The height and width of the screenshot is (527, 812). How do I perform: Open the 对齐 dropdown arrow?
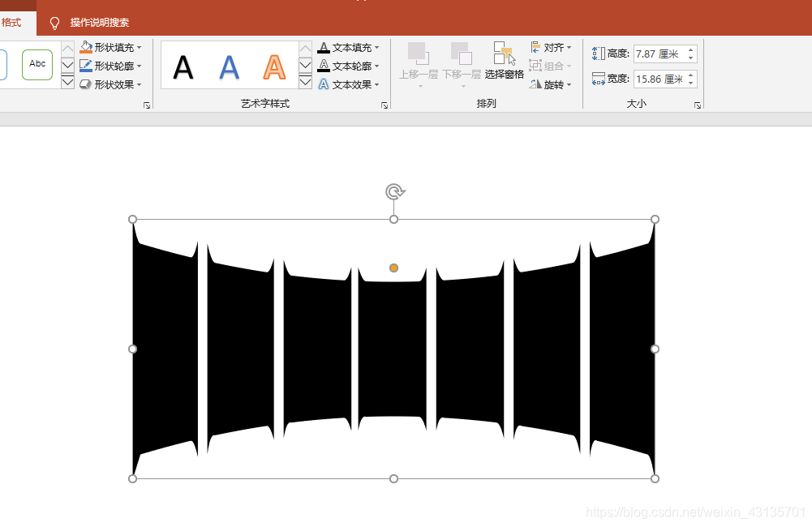pos(569,48)
